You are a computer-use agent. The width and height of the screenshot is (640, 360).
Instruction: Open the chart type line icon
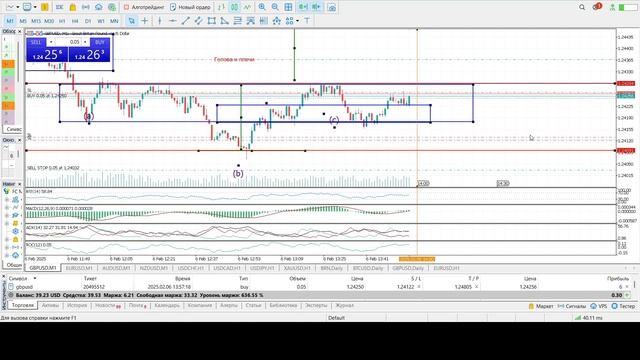(11, 7)
